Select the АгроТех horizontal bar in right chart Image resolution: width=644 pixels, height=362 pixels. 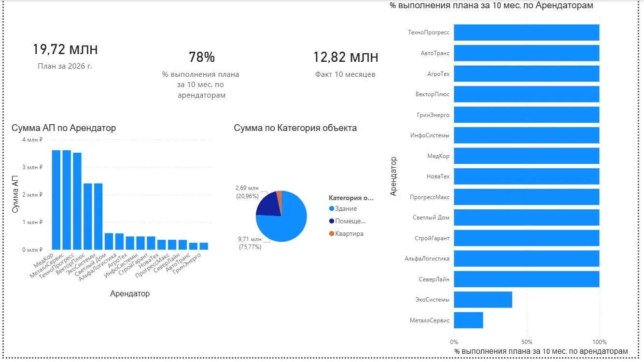click(x=527, y=73)
